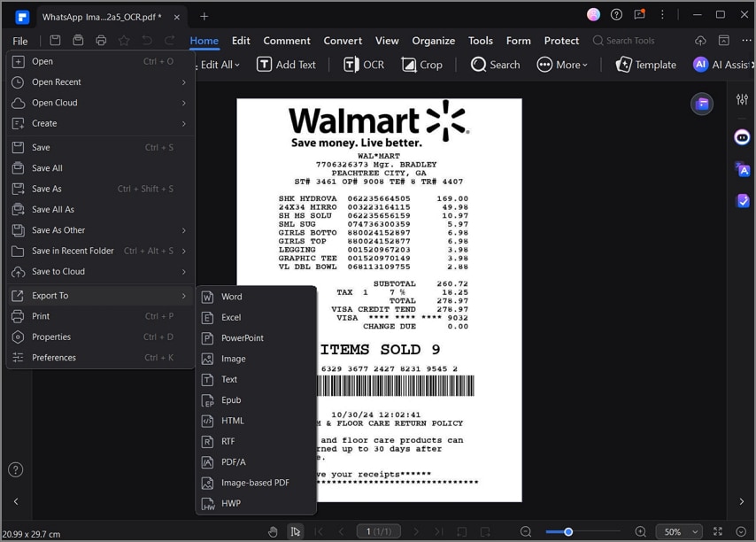Expand the right panel arrow
The width and height of the screenshot is (756, 542).
742,501
